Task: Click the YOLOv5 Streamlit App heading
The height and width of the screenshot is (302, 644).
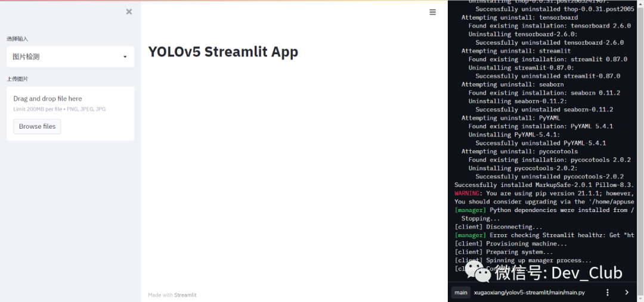Action: pyautogui.click(x=223, y=52)
